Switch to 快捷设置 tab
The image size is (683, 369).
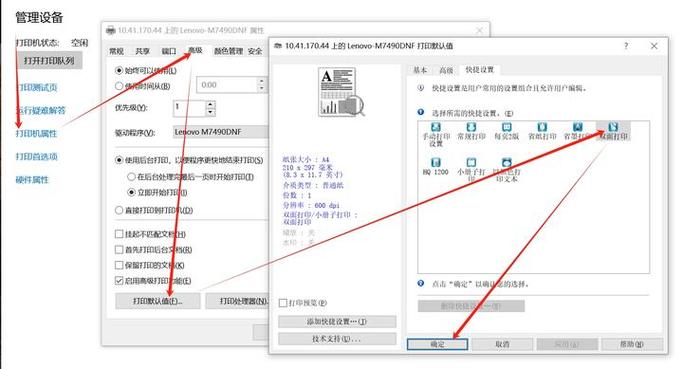click(x=480, y=70)
